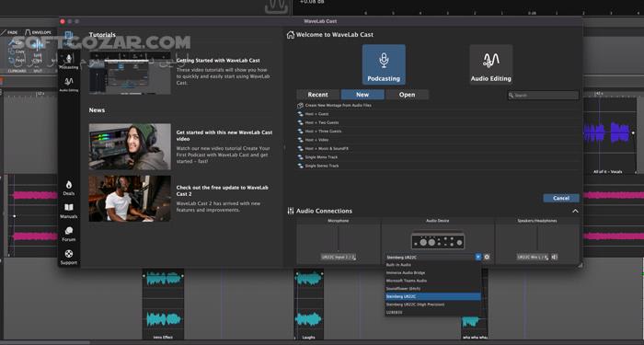Open Manuals from the sidebar
The height and width of the screenshot is (345, 644).
coord(69,211)
